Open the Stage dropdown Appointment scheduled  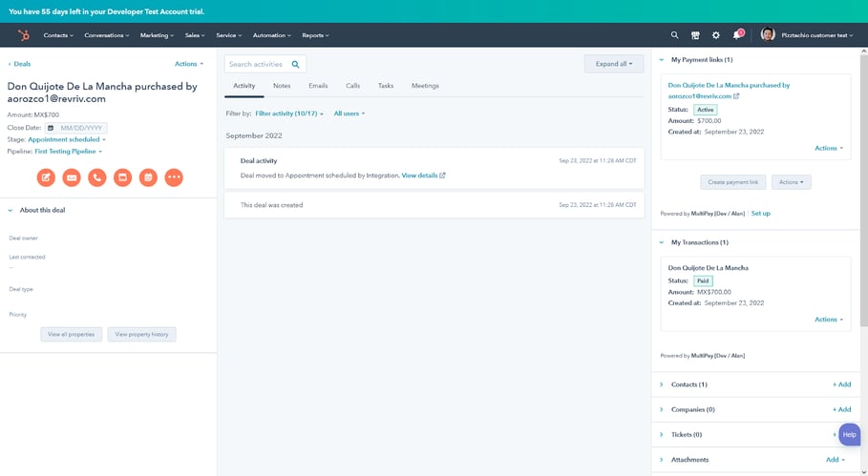(67, 139)
